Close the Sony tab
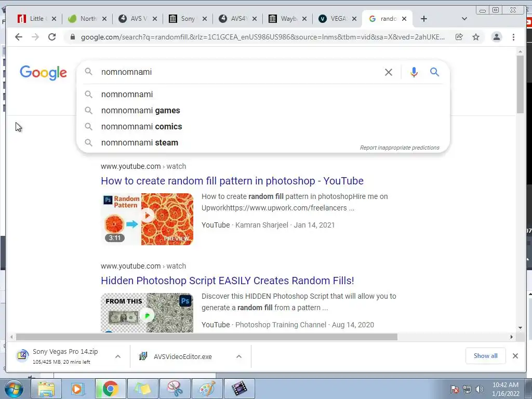Screen dimensions: 532x399 pos(205,19)
